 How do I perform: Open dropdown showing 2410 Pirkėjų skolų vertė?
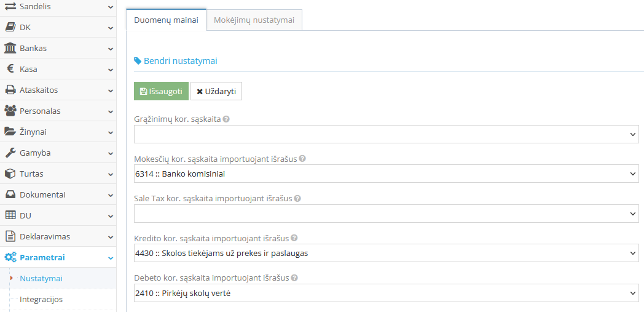[x=386, y=293]
